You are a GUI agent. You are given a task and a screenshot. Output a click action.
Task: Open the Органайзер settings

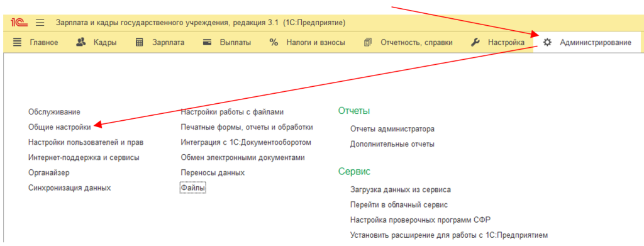tap(49, 173)
